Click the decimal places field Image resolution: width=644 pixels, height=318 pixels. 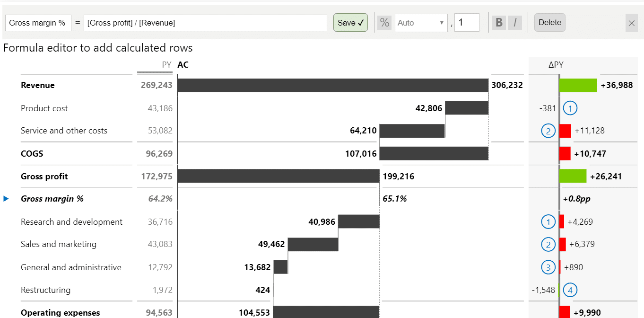click(x=467, y=23)
